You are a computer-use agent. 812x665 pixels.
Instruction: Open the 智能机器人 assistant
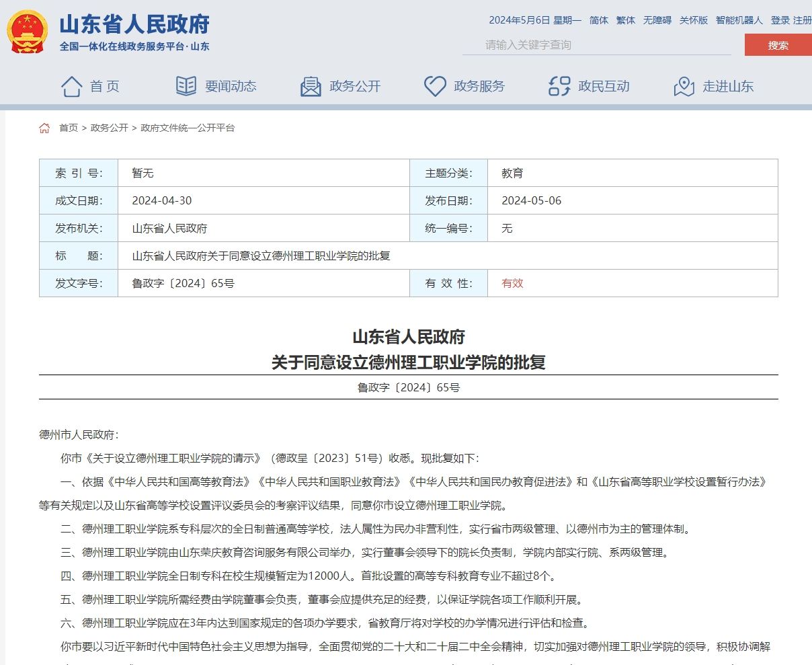739,20
